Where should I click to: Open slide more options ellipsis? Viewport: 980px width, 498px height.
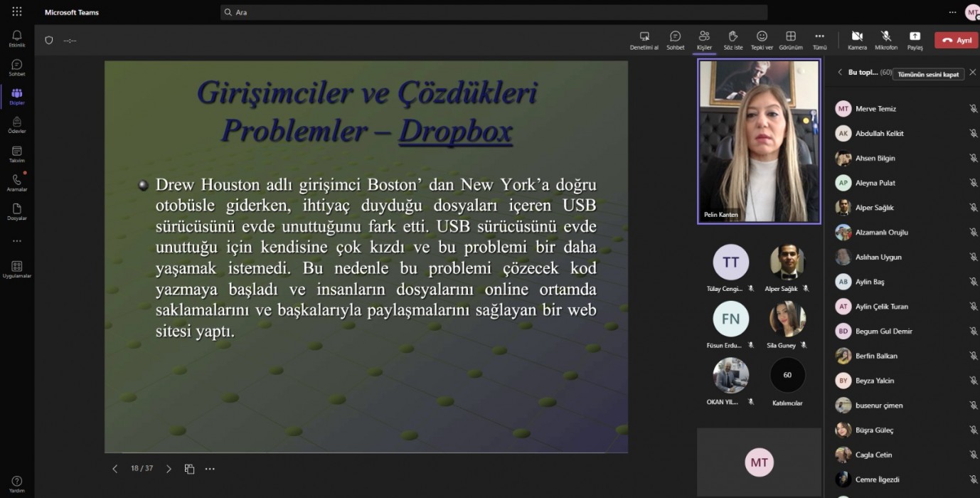[x=210, y=469]
